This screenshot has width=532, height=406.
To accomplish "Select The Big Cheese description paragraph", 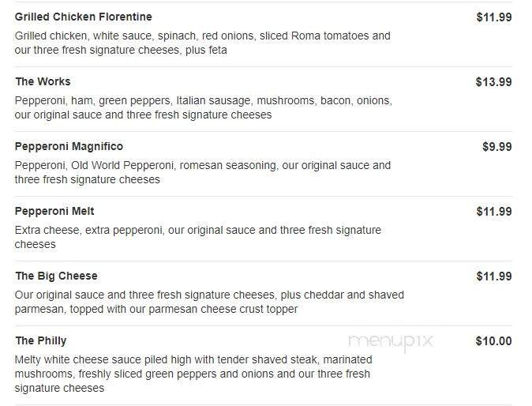I will click(x=209, y=302).
